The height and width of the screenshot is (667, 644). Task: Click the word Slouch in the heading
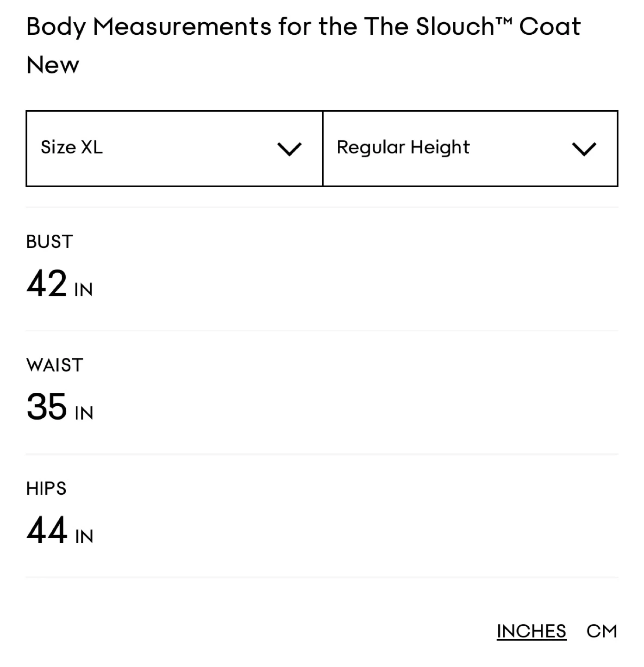click(455, 26)
